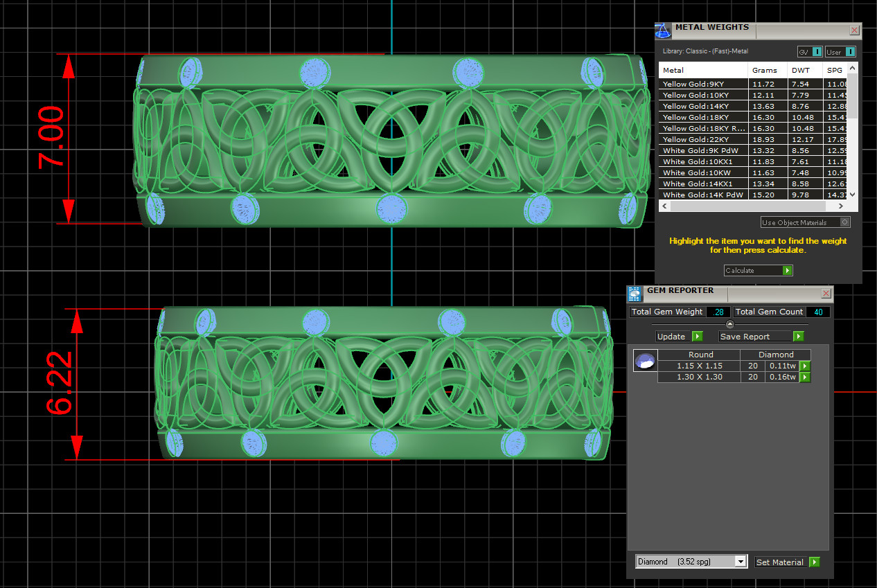Click the green arrow beside Update

pyautogui.click(x=697, y=337)
